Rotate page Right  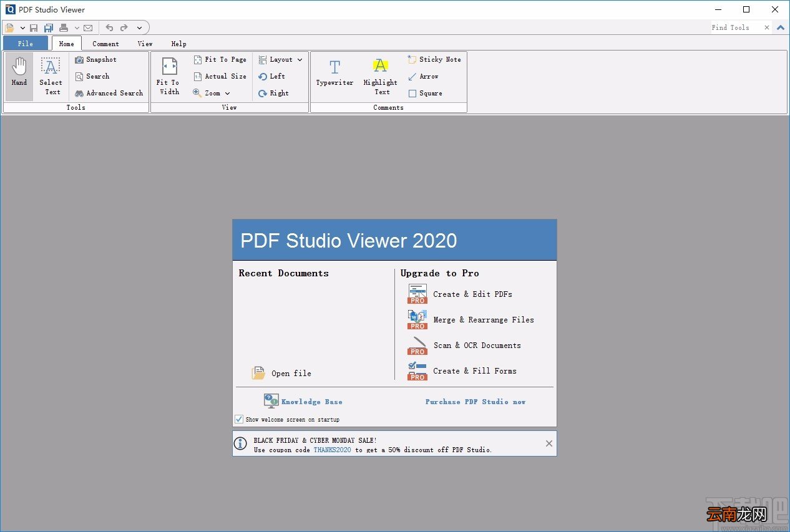[274, 93]
